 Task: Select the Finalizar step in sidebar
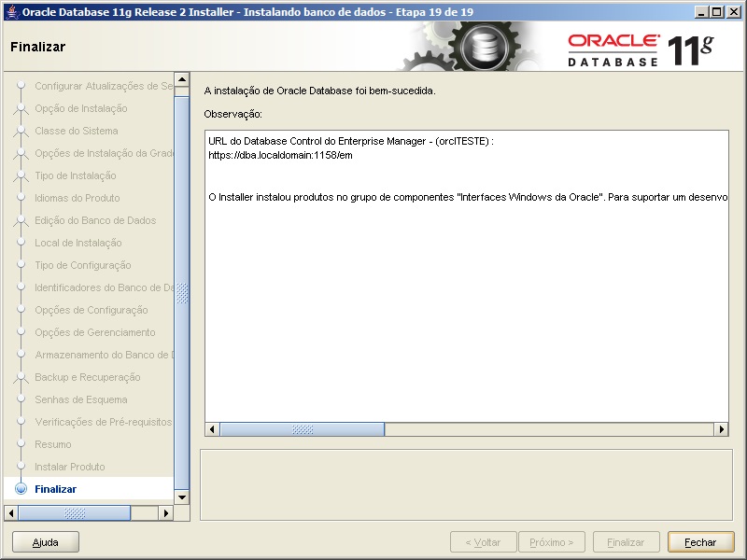[55, 489]
